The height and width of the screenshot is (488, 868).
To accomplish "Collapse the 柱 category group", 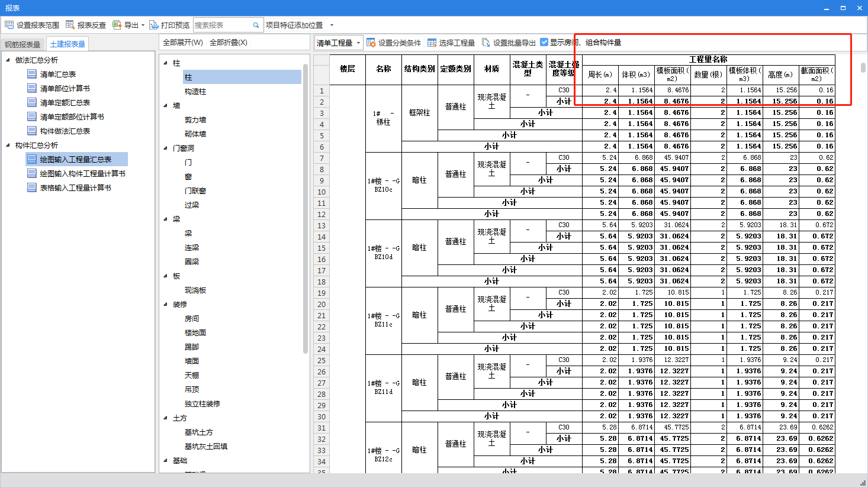I will (x=166, y=63).
